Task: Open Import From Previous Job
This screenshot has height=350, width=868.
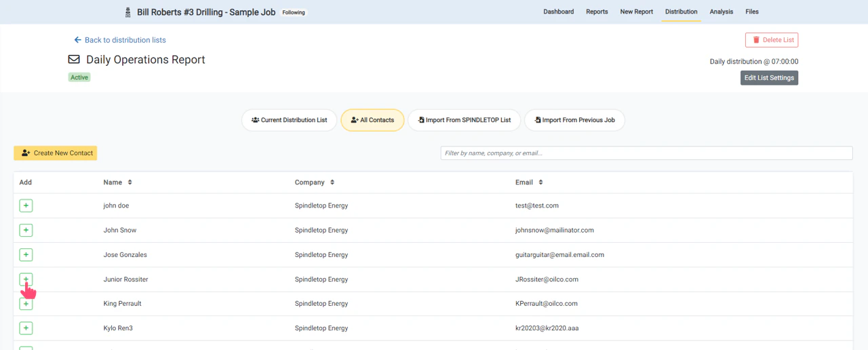Action: point(574,120)
